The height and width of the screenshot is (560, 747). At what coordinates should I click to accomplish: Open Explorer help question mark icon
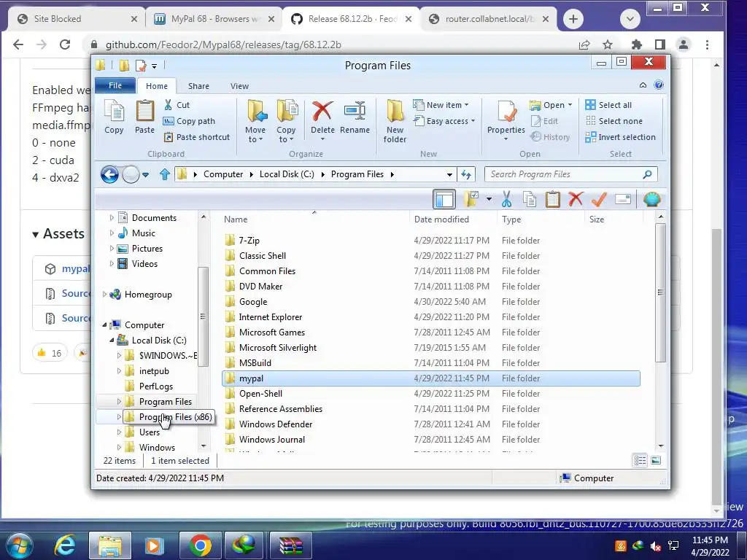[x=659, y=85]
